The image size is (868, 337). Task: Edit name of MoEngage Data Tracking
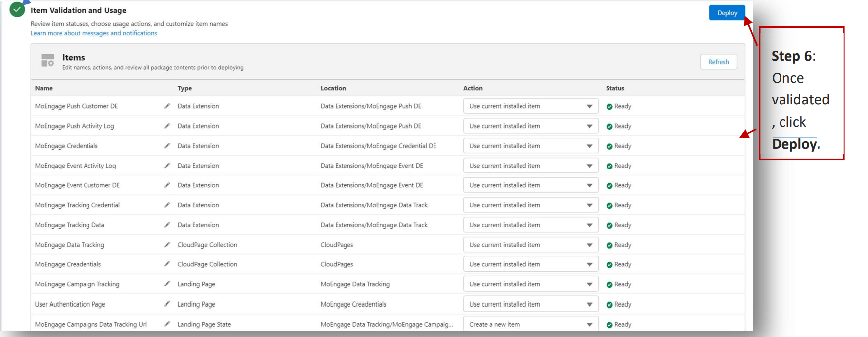click(x=167, y=245)
